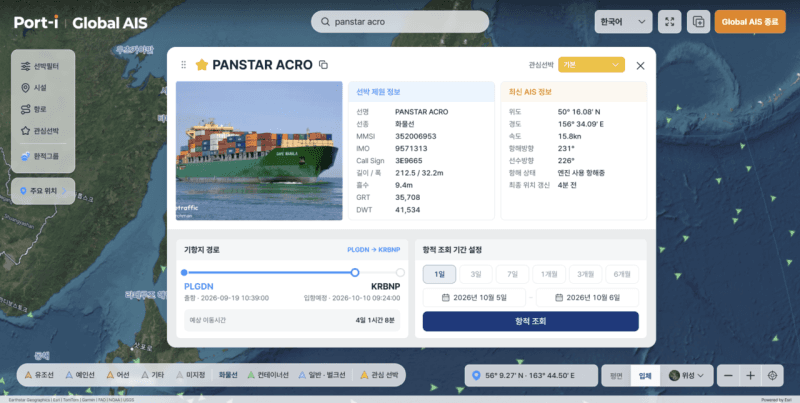Click the route destination end marker
This screenshot has height=403, width=800.
coord(400,272)
